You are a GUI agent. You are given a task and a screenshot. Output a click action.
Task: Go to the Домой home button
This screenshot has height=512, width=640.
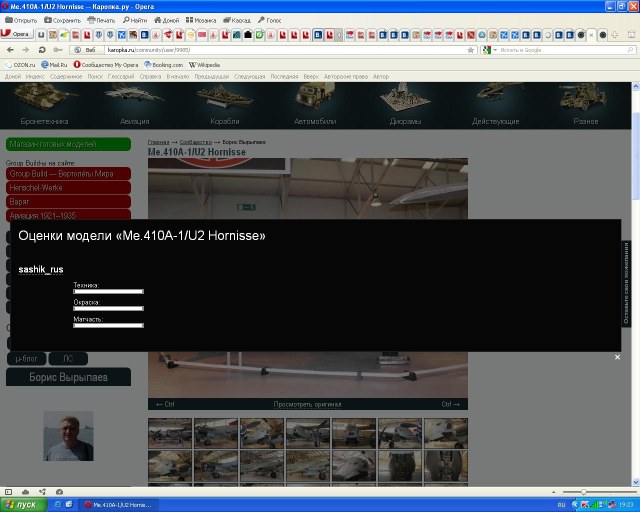tap(166, 20)
